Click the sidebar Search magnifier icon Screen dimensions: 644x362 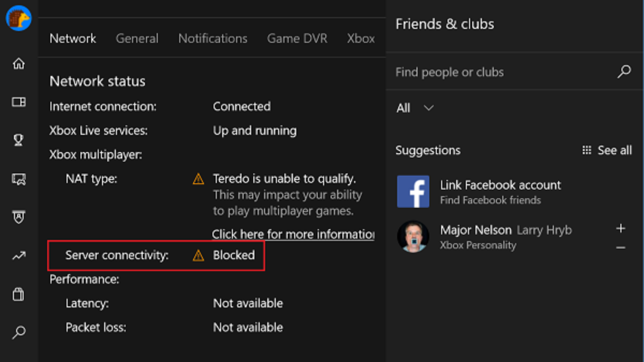pos(19,333)
